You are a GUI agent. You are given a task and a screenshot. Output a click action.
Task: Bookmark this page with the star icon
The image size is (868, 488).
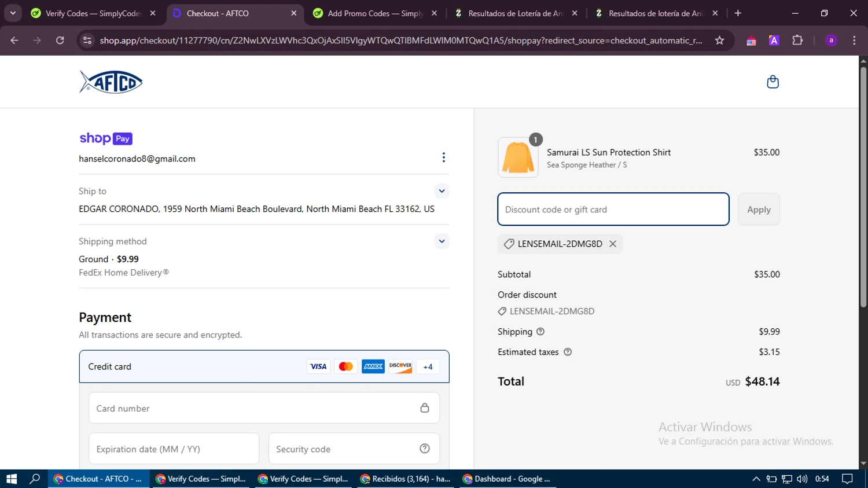click(x=719, y=41)
